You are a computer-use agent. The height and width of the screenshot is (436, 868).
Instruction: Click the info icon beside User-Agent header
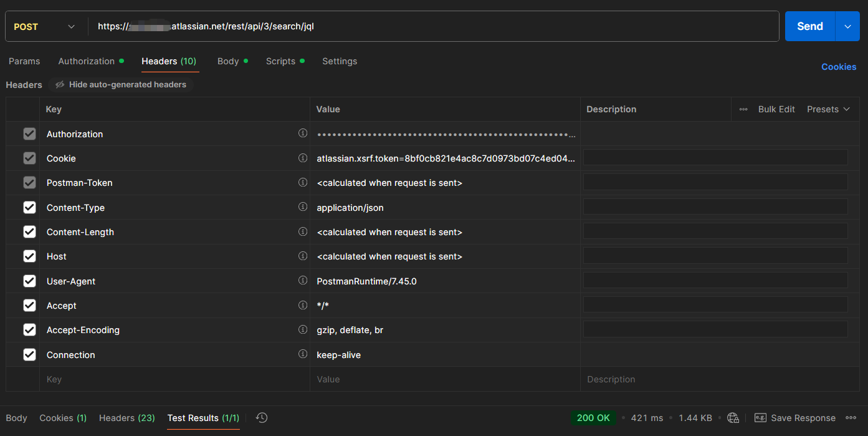click(303, 281)
